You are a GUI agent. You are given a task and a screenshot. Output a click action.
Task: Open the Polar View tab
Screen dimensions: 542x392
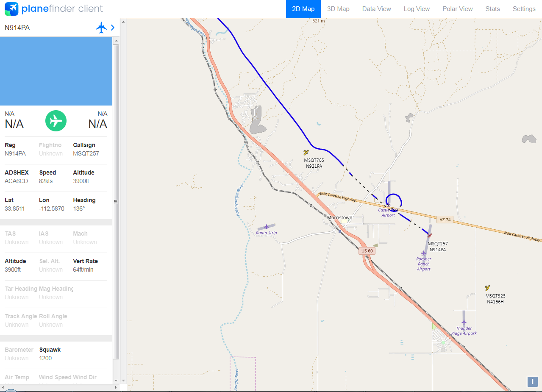pos(458,9)
